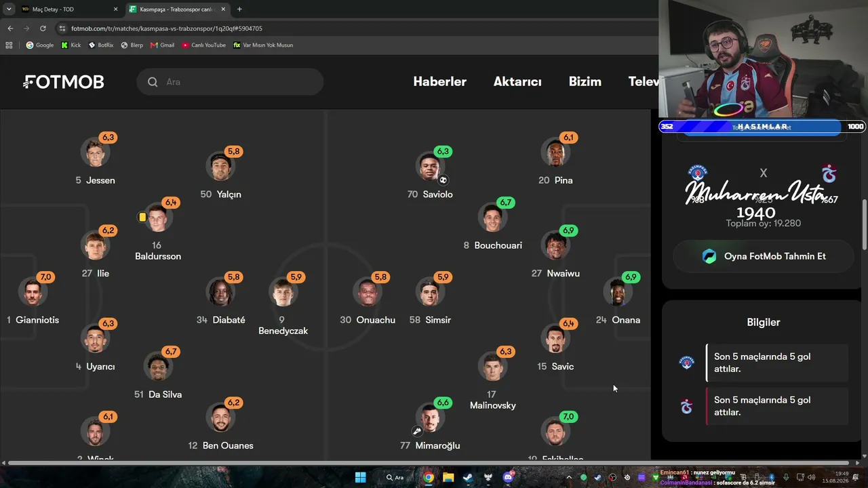Click Jessen's player photo
Screen dimensions: 868x488
click(95, 152)
